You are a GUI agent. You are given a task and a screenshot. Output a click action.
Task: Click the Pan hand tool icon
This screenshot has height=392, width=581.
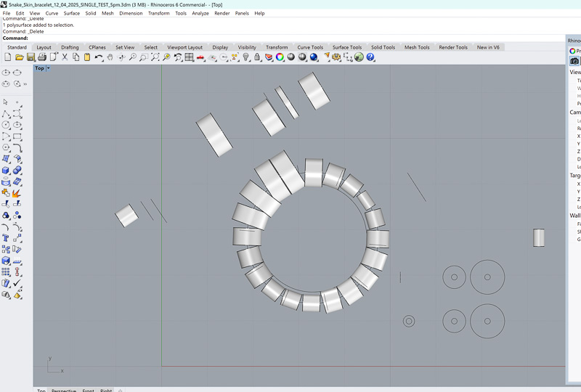110,57
